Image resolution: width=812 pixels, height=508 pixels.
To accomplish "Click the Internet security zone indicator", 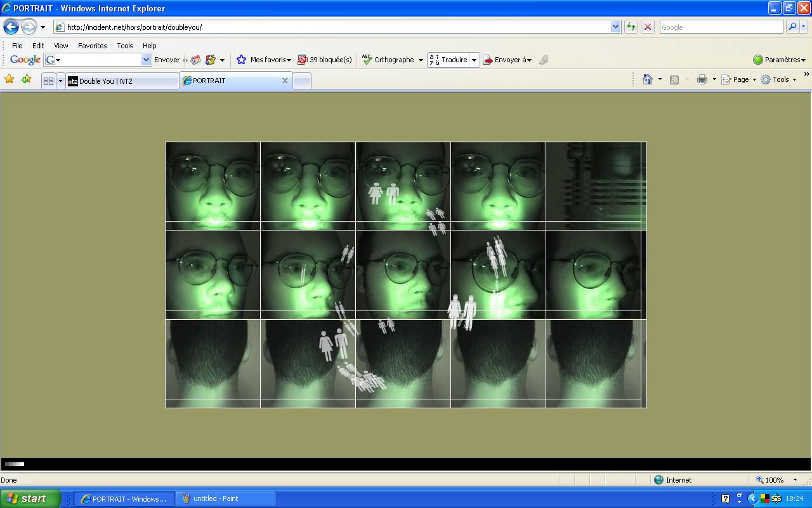I will [672, 480].
